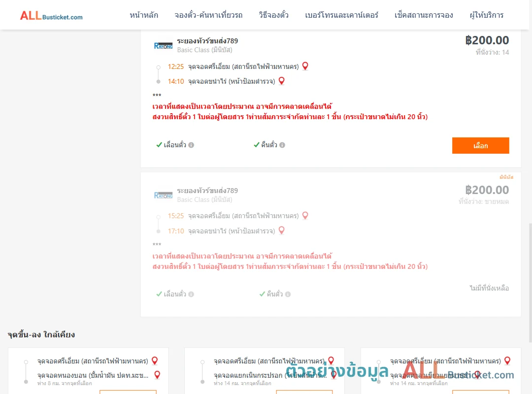Show map pin for 15:25 departure stop
Screen dimensions: 532x394
(x=305, y=216)
